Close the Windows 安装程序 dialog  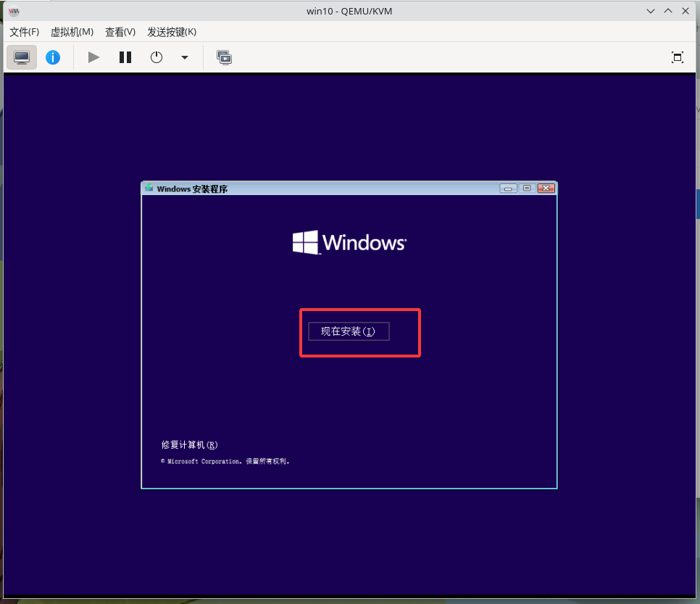point(546,189)
